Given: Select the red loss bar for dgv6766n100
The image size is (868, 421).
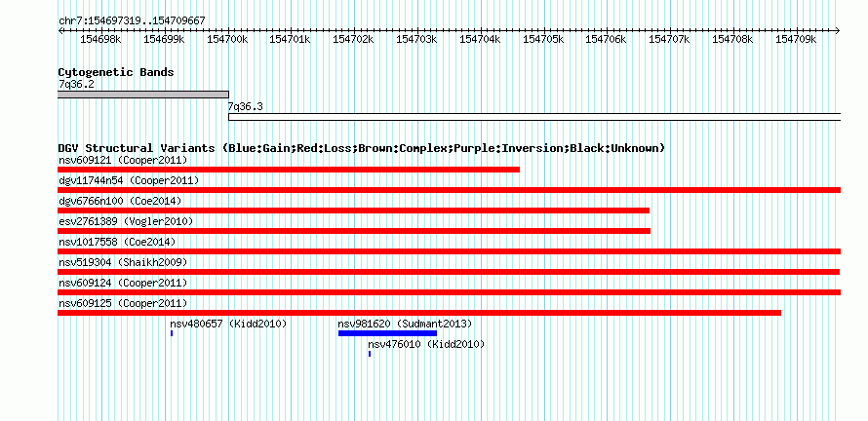Looking at the screenshot, I should click(353, 210).
